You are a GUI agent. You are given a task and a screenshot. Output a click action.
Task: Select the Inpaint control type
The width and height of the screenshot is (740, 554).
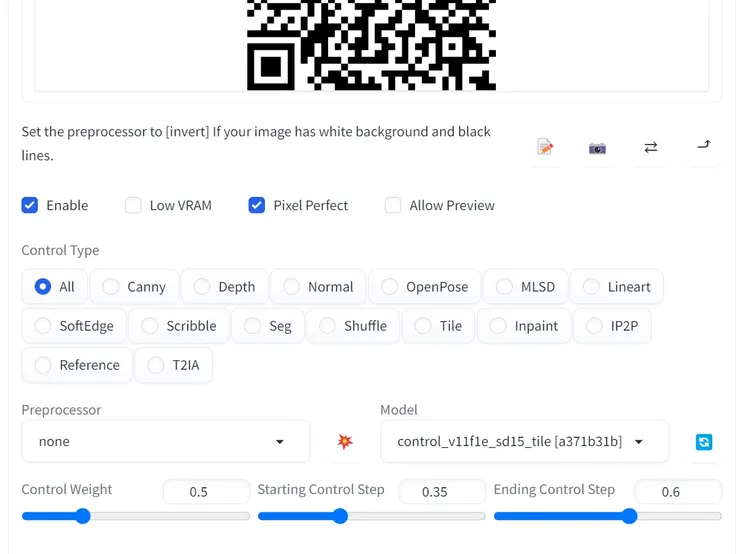(x=524, y=326)
